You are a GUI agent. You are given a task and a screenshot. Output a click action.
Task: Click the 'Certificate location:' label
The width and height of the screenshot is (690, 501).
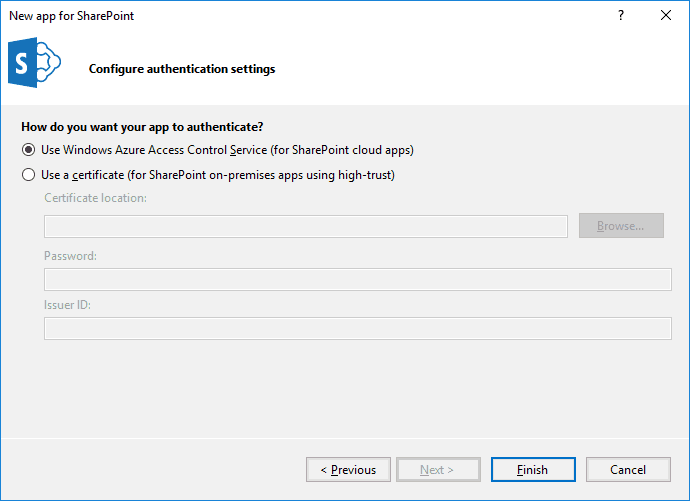tap(95, 198)
